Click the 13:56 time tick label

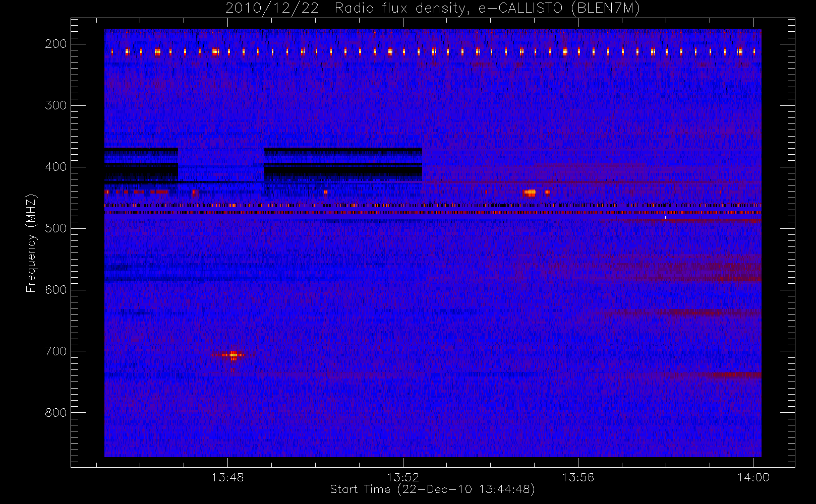coord(578,477)
